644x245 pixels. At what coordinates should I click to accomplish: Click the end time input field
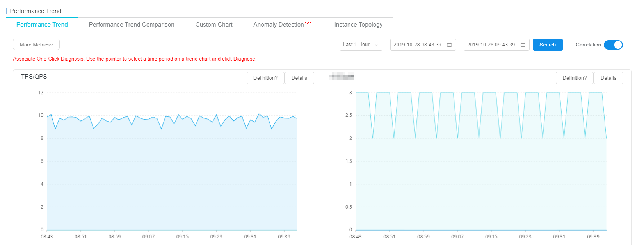point(491,45)
